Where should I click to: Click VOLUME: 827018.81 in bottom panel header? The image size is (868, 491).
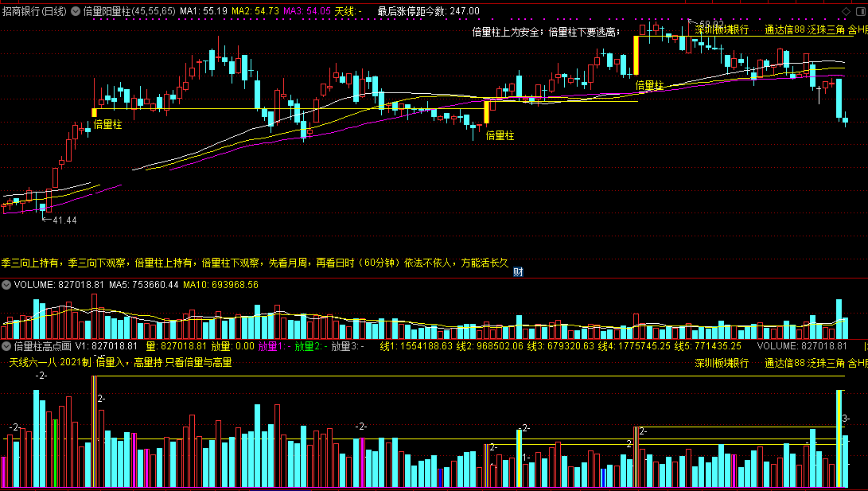click(x=802, y=346)
